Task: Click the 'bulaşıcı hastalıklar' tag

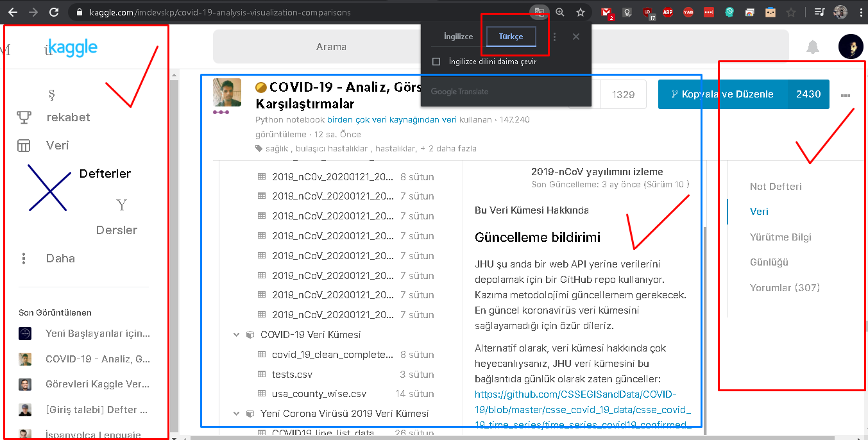Action: [333, 149]
